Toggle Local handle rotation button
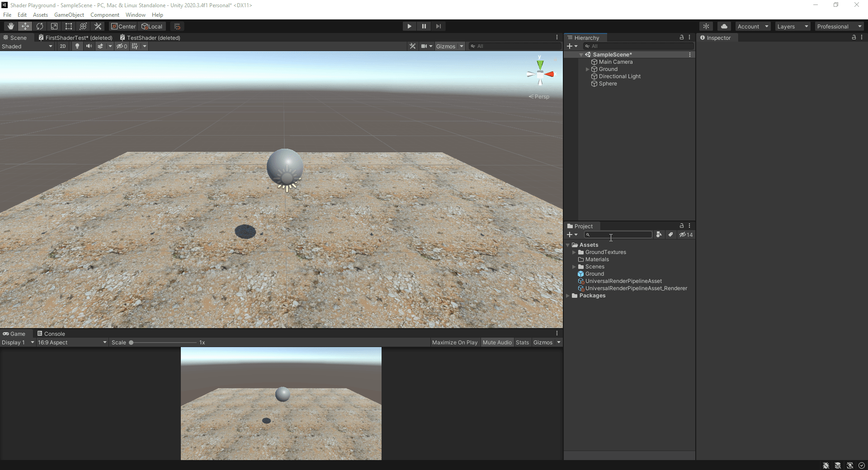The height and width of the screenshot is (470, 868). [x=152, y=26]
